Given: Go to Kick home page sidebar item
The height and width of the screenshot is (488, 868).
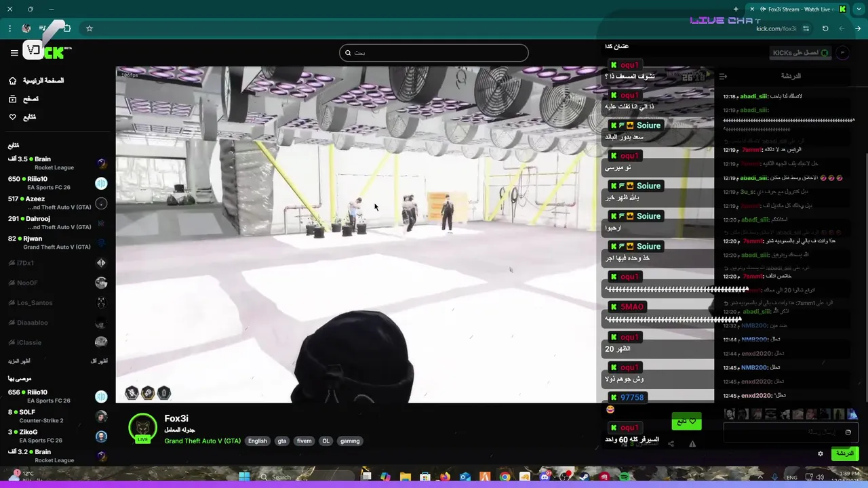Looking at the screenshot, I should tap(37, 81).
